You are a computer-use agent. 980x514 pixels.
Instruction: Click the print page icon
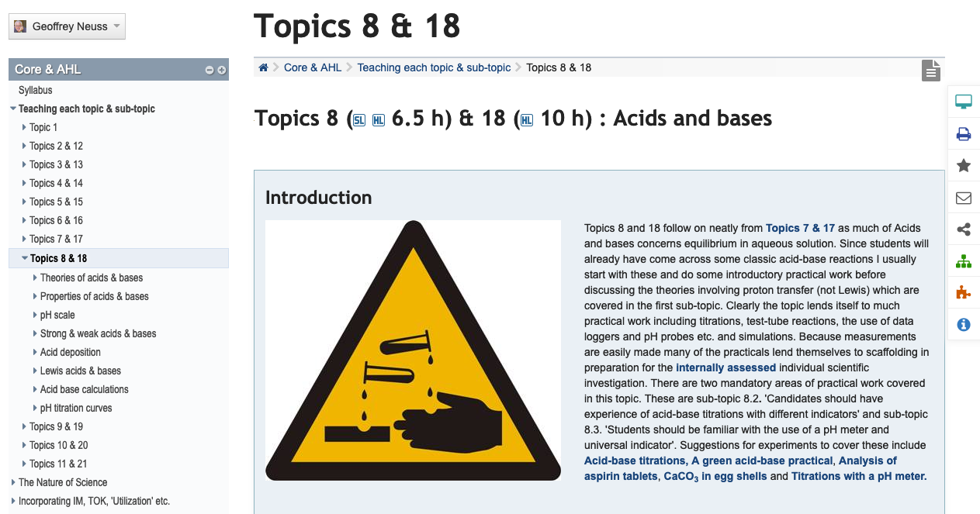pyautogui.click(x=964, y=134)
